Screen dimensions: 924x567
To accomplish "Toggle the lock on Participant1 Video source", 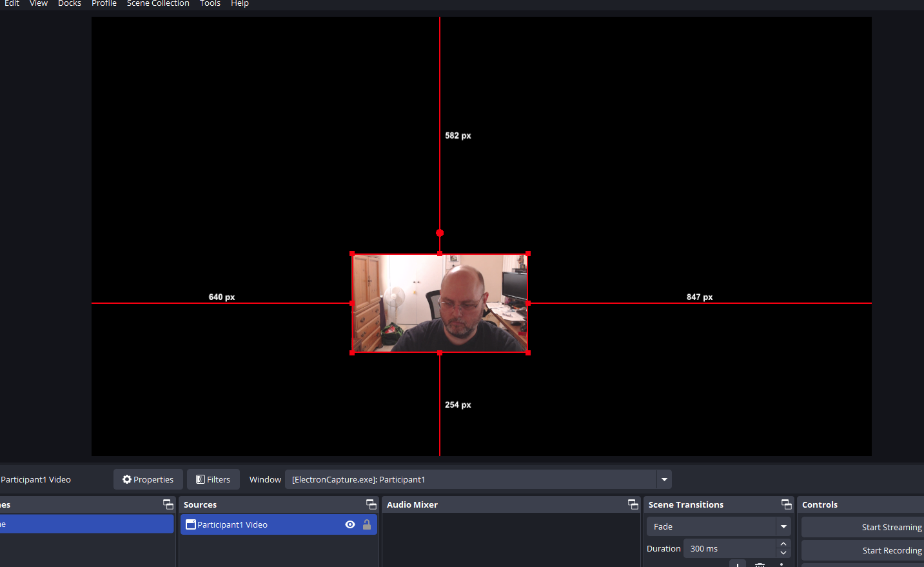I will tap(367, 524).
